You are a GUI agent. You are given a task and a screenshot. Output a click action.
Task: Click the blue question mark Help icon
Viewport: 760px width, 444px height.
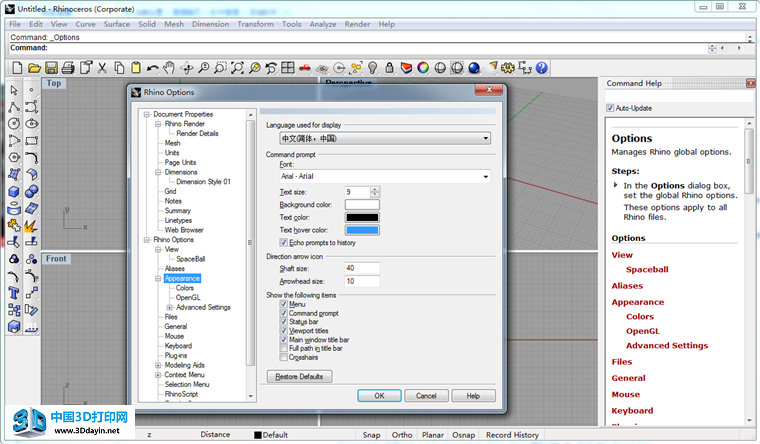[x=542, y=68]
